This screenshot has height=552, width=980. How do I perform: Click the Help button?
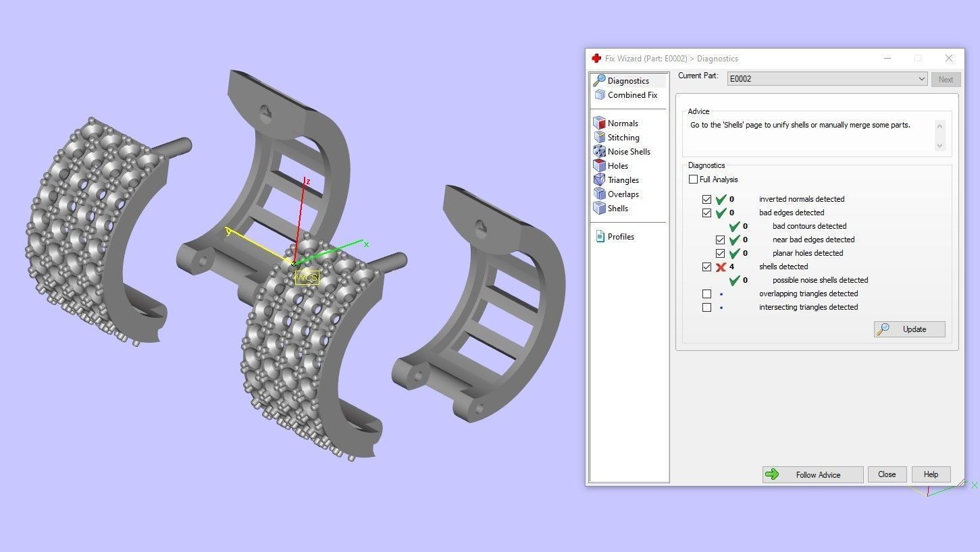pos(931,474)
